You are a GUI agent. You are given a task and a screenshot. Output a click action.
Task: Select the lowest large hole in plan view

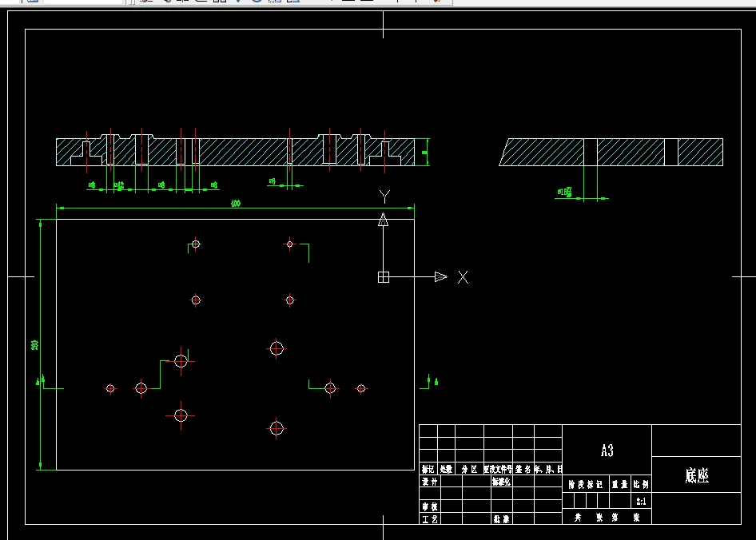(x=277, y=427)
